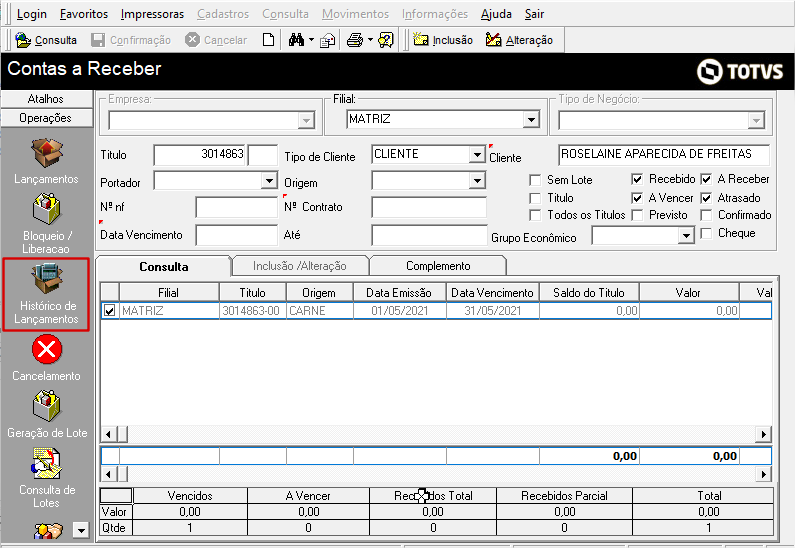Expand the Grupo Econômico dropdown
795x548 pixels.
tap(686, 236)
